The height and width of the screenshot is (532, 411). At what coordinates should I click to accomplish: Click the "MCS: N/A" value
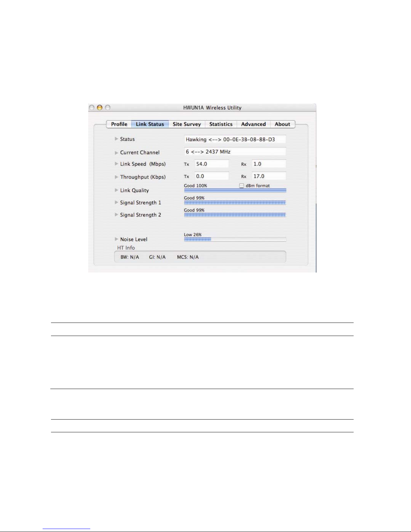click(188, 257)
